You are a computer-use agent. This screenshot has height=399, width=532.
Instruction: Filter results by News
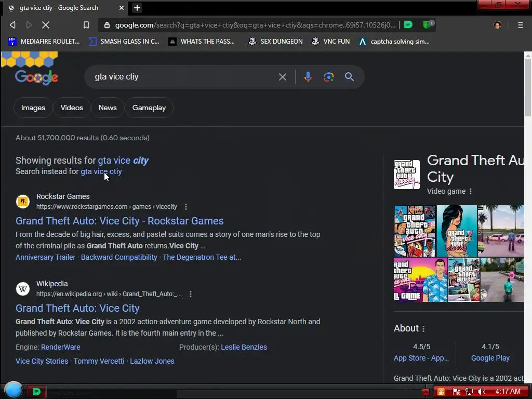[108, 108]
